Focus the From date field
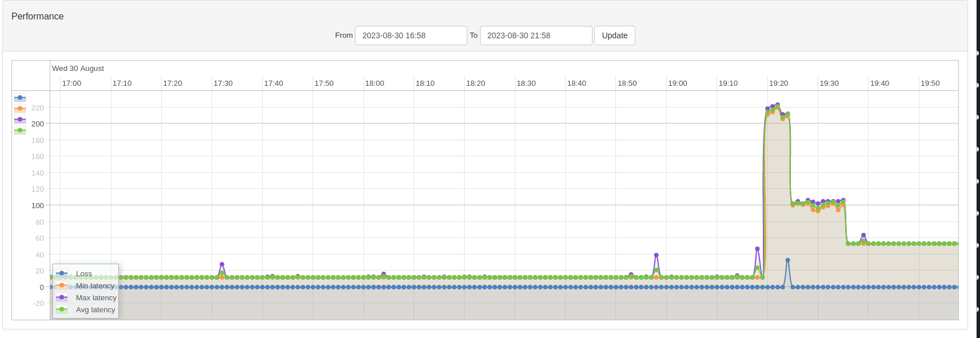The height and width of the screenshot is (338, 980). [x=411, y=35]
